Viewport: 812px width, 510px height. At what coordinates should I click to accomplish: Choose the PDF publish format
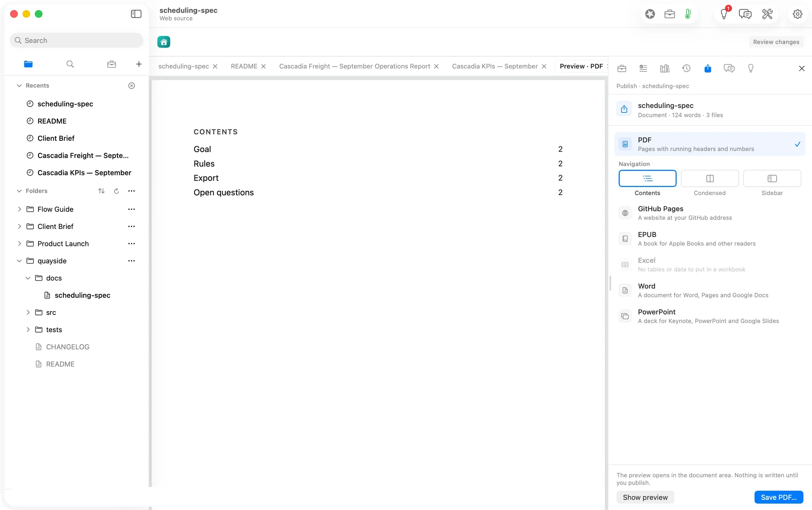pos(709,144)
